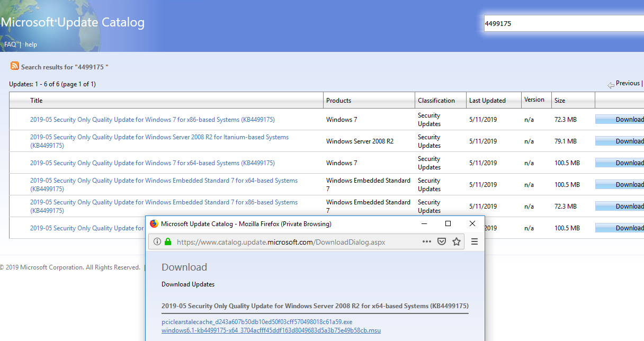Sort results by Products column header
The width and height of the screenshot is (644, 341).
[x=339, y=101]
